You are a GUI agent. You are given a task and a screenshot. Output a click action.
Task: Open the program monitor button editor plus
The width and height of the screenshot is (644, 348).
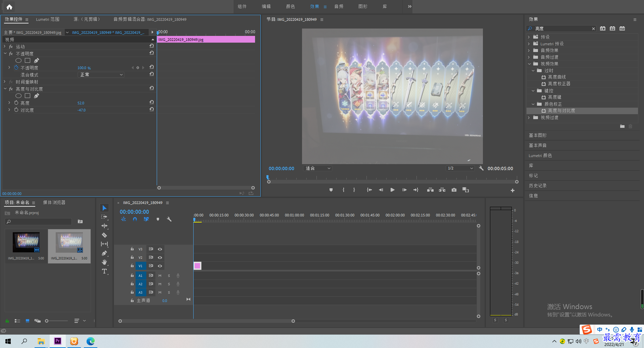pyautogui.click(x=512, y=190)
